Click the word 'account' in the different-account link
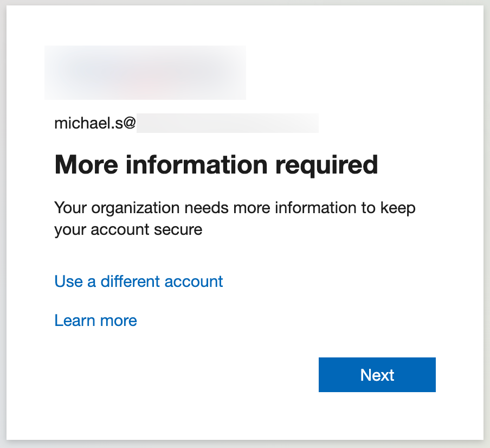Viewport: 490px width, 448px height. pos(194,281)
